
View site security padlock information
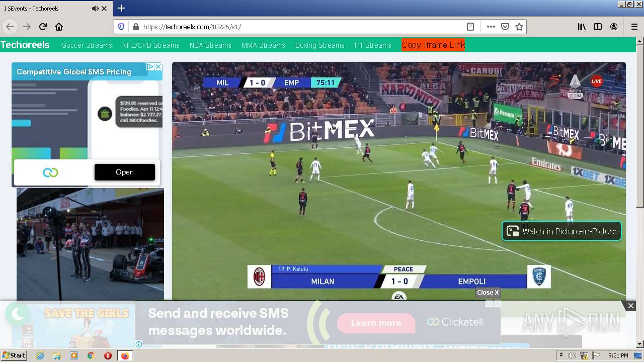(x=135, y=27)
